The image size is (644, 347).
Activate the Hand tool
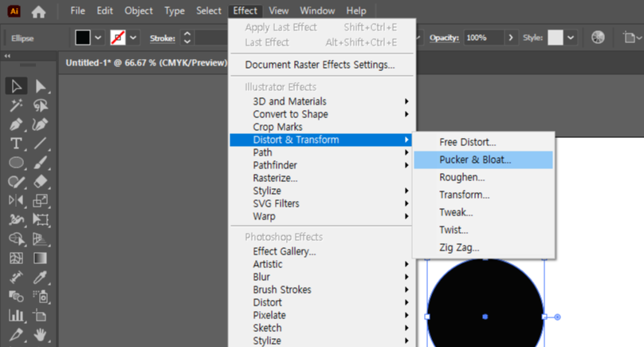click(40, 335)
